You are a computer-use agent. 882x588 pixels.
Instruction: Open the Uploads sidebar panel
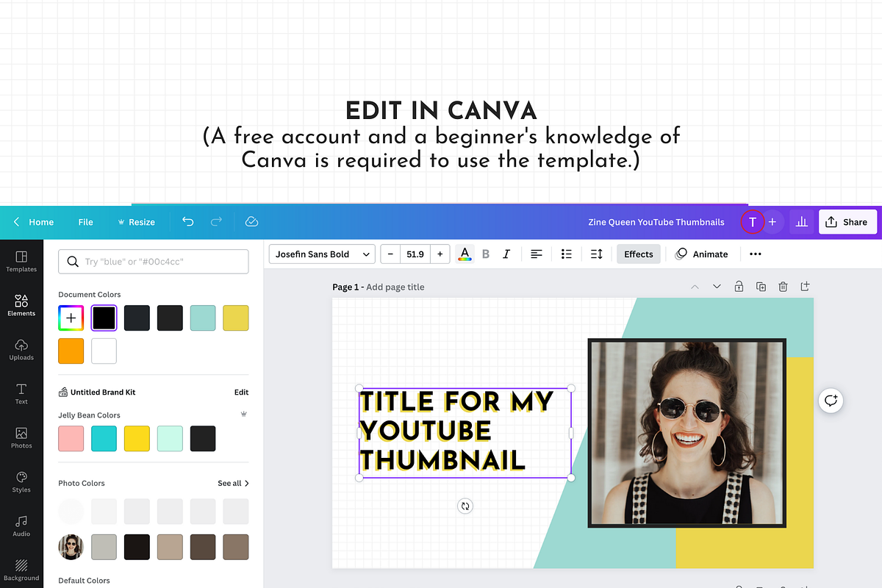point(21,349)
